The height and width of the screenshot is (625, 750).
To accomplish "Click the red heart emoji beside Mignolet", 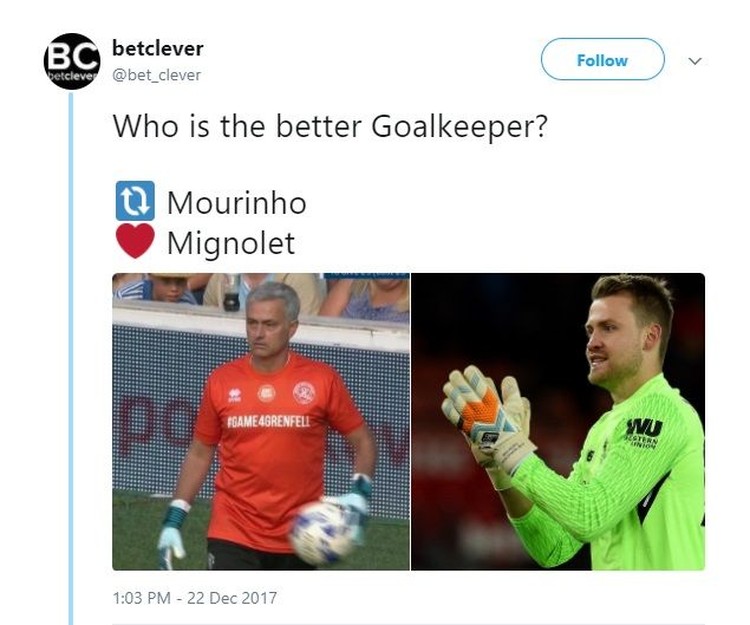I will coord(135,241).
